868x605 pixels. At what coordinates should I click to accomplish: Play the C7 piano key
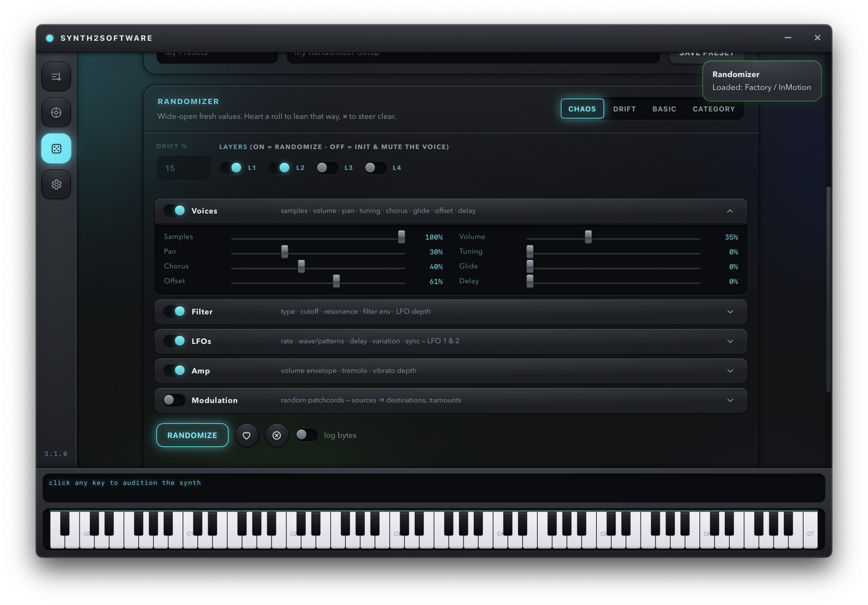click(810, 530)
